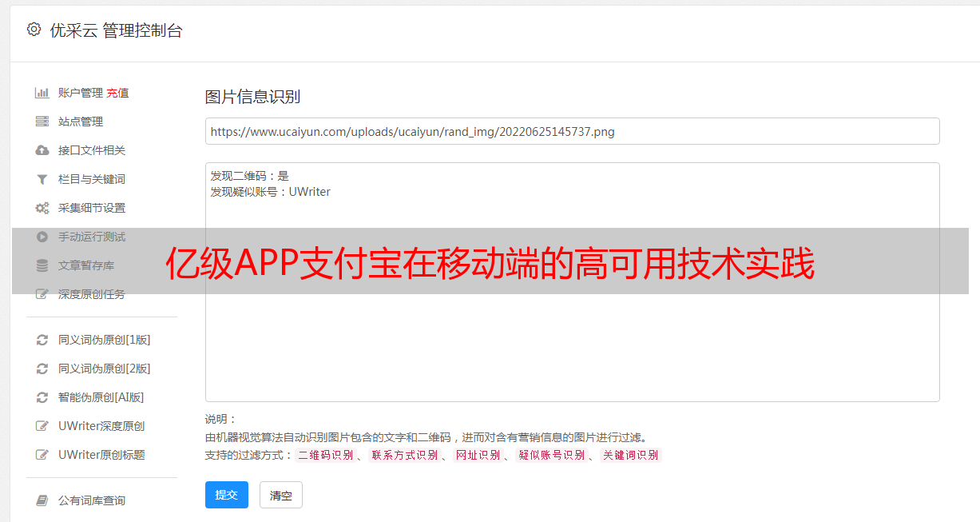Click the refresh icon beside 同义词伪原创[1版]

coord(42,340)
